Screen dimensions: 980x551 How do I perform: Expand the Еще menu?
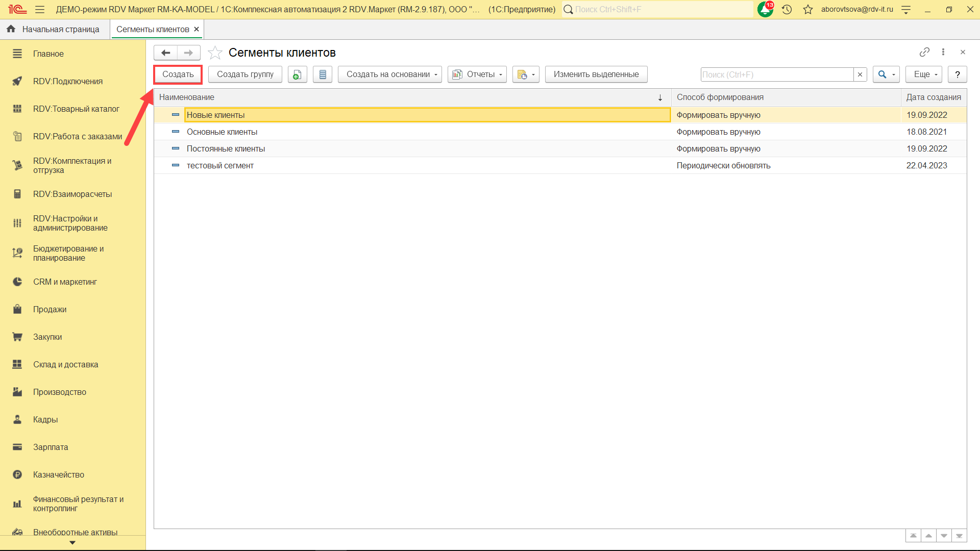pyautogui.click(x=924, y=74)
